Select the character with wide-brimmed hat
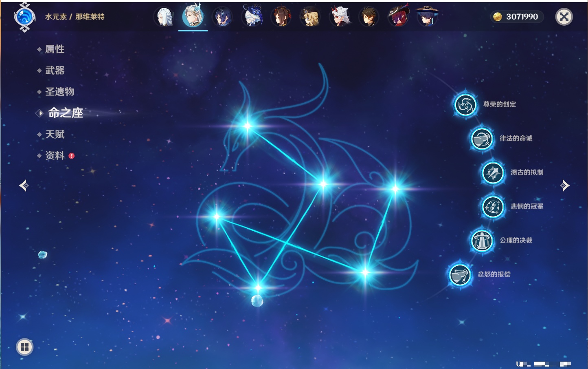The image size is (588, 369). 427,16
